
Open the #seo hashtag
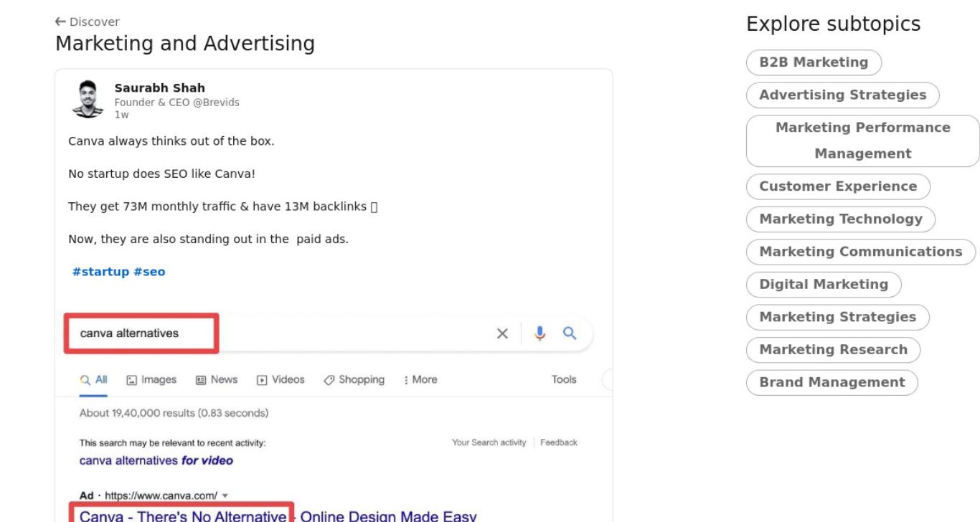point(149,272)
